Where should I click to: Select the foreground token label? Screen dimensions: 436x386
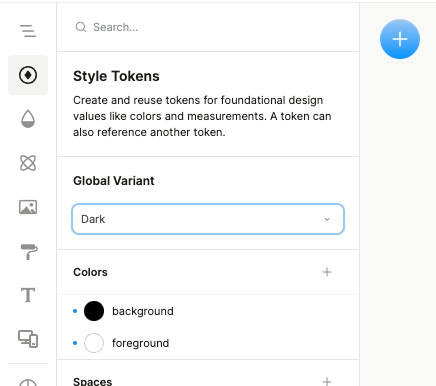140,343
